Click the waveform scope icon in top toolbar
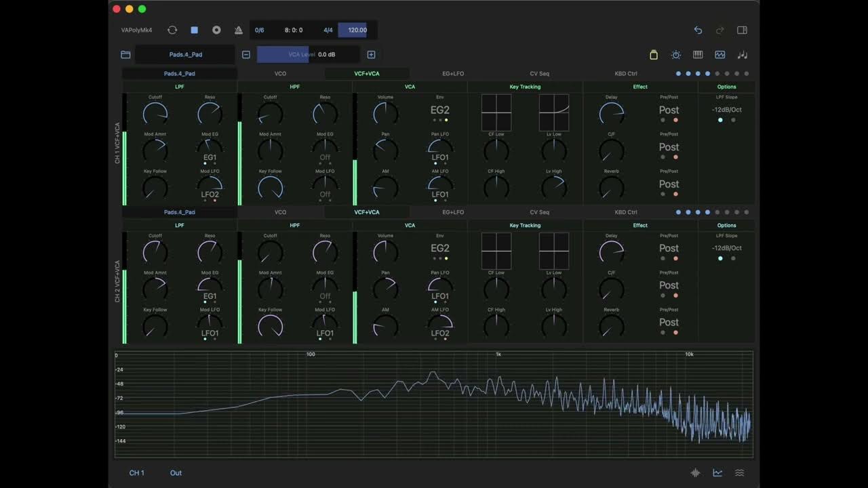 click(720, 55)
